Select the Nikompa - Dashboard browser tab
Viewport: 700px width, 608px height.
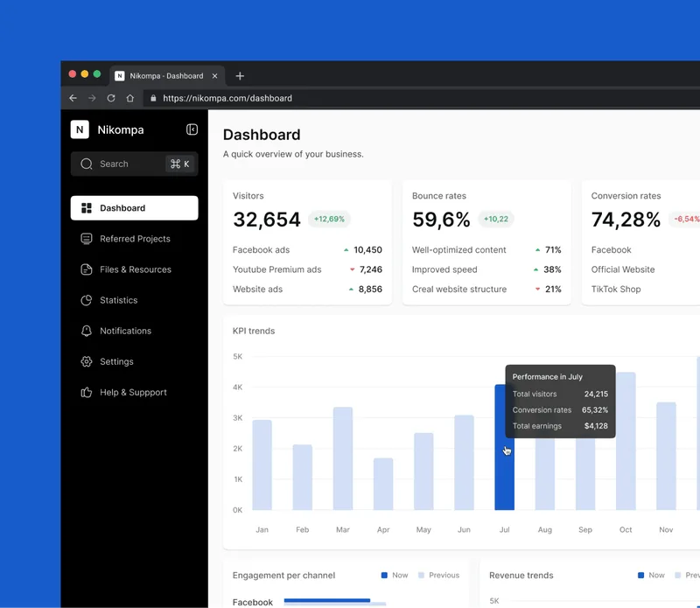(x=167, y=76)
